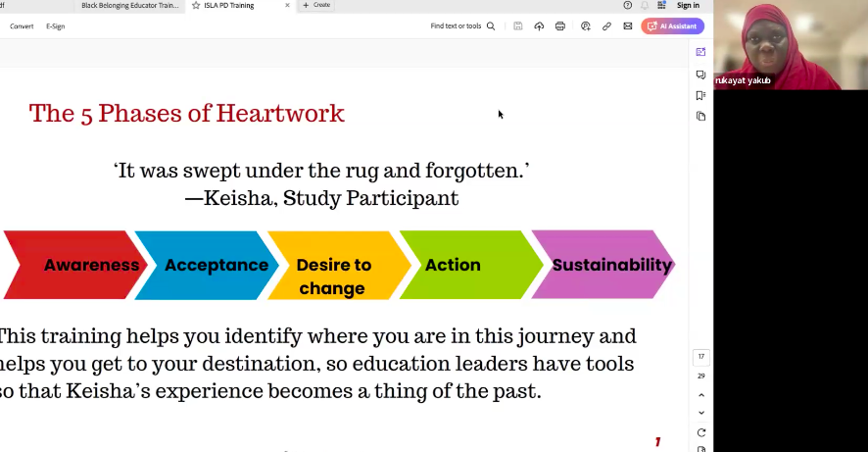Click the blue Acceptance arrow
The image size is (868, 452).
pyautogui.click(x=207, y=266)
